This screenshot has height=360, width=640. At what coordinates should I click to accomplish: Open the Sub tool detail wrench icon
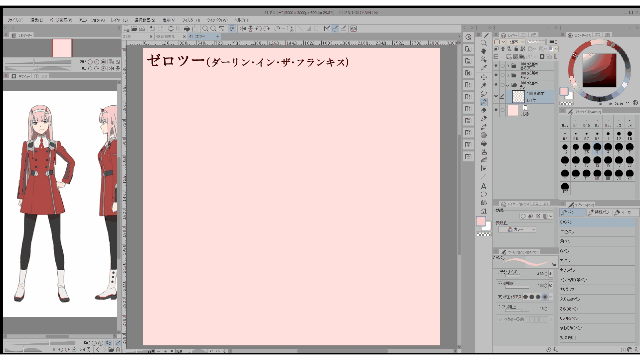pyautogui.click(x=555, y=349)
